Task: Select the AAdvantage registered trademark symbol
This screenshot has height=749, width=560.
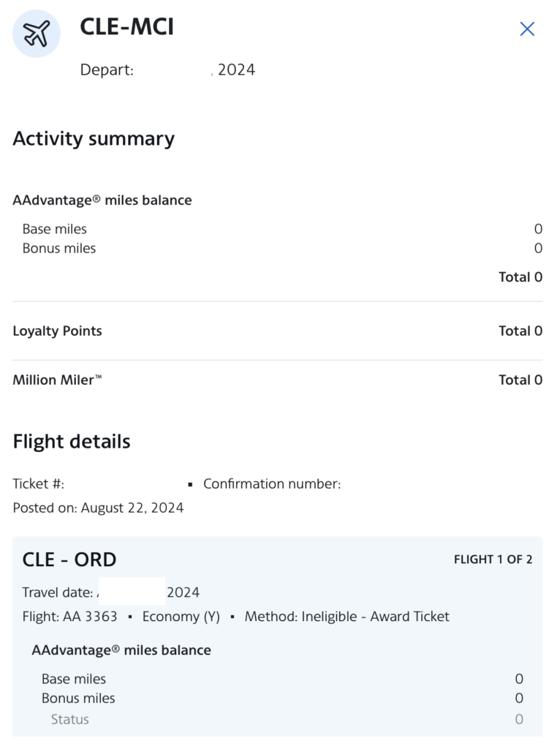Action: tap(97, 197)
